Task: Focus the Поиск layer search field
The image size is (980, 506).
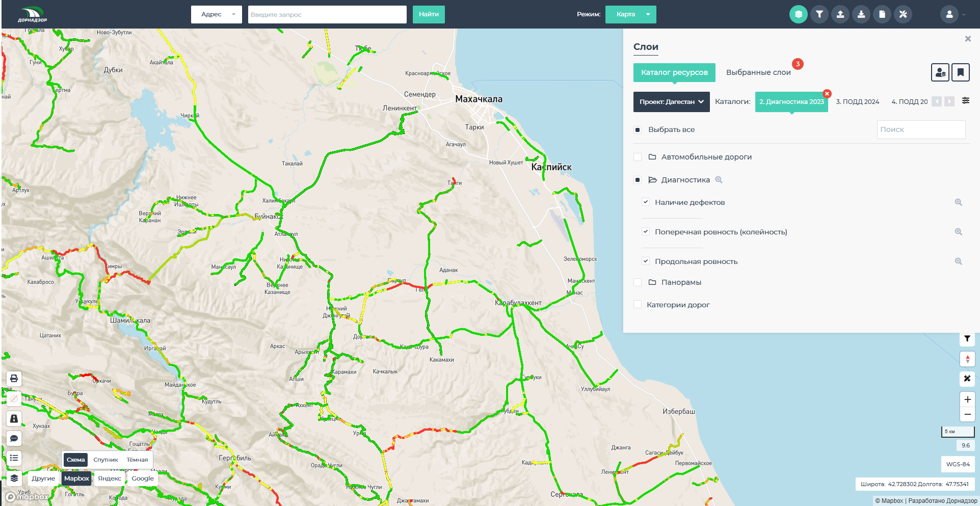Action: [x=921, y=129]
